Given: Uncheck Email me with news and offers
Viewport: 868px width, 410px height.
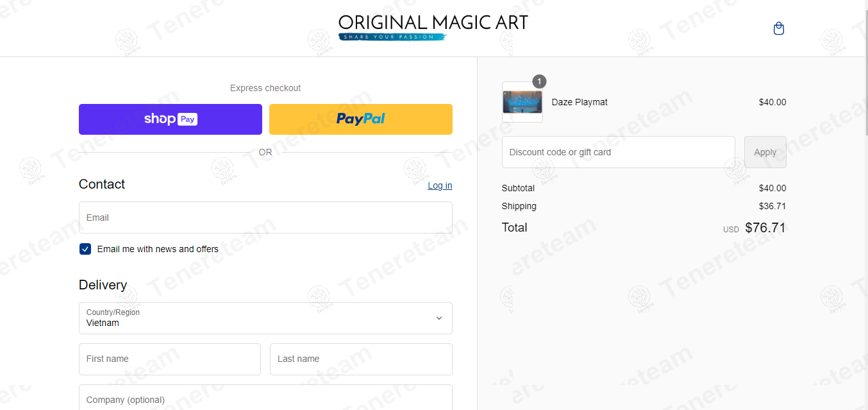Looking at the screenshot, I should tap(85, 249).
